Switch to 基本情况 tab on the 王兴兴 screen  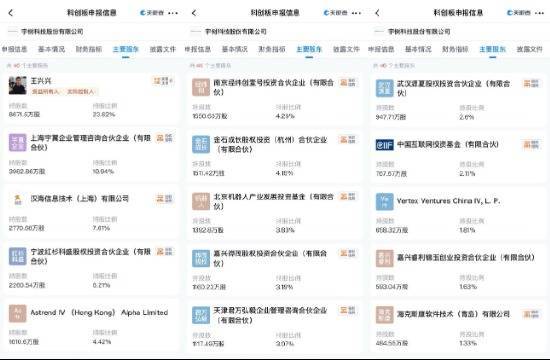(x=52, y=49)
